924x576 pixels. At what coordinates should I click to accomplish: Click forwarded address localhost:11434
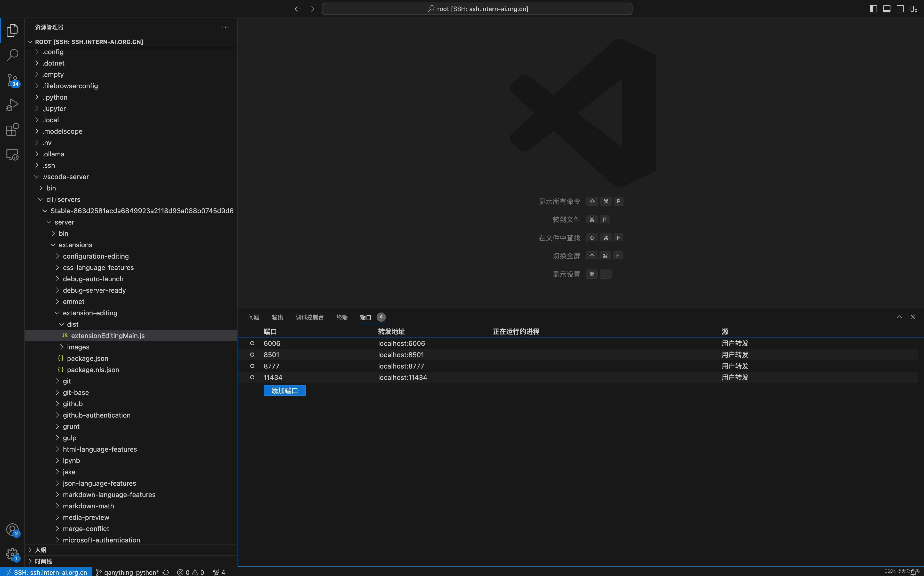402,378
